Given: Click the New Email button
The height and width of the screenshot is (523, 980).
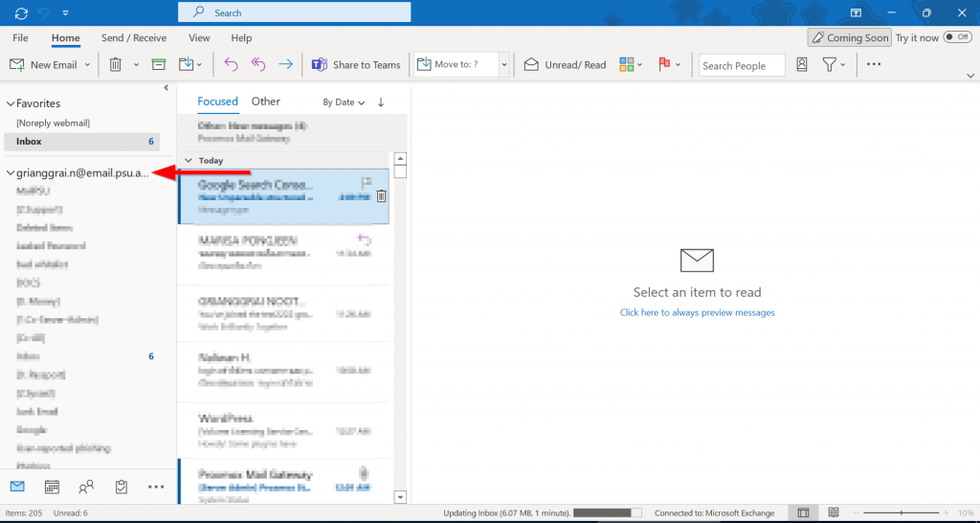Looking at the screenshot, I should click(x=44, y=64).
